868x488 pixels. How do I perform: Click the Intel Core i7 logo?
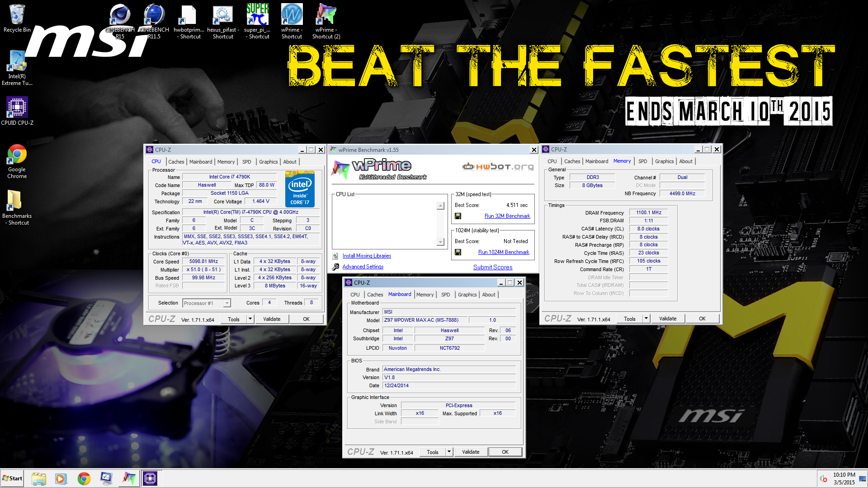point(300,189)
